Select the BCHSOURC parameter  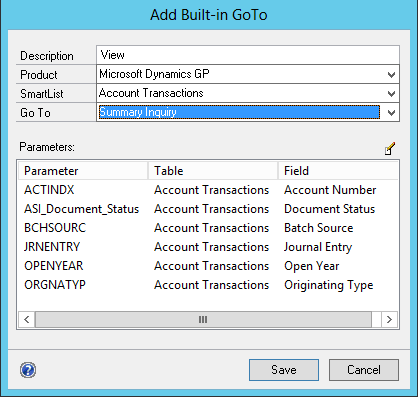(55, 228)
